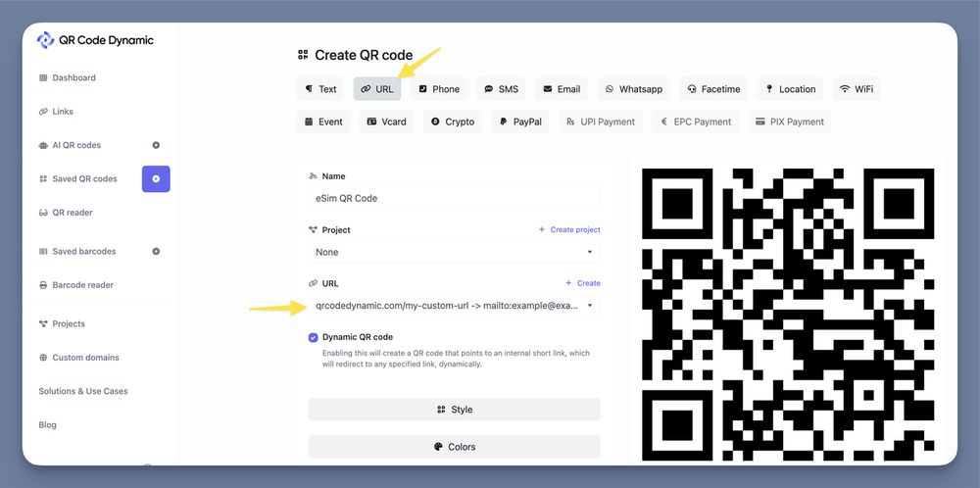The width and height of the screenshot is (980, 488).
Task: Expand the Style section
Action: coord(454,410)
